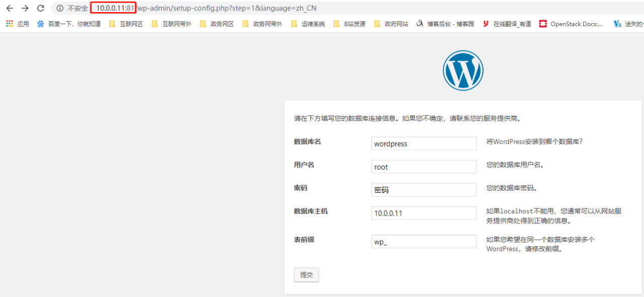This screenshot has height=297, width=644.
Task: Click the text 您的数据库用户名。
Action: pos(515,165)
